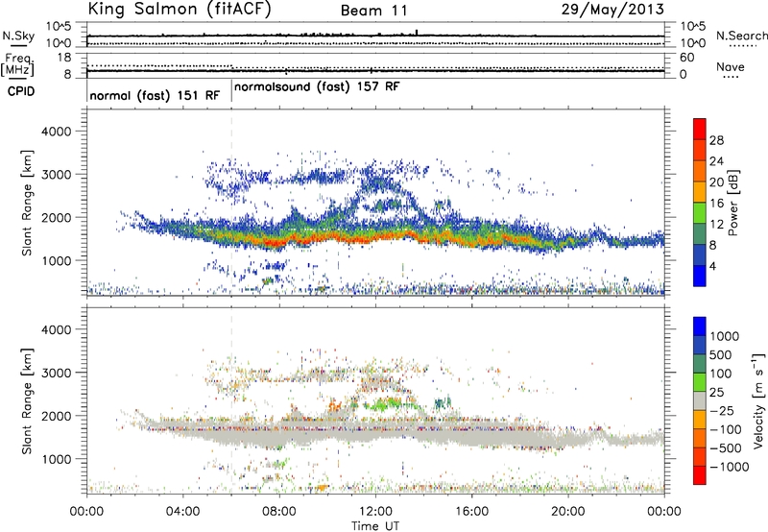Click the Beam 11 label
The height and width of the screenshot is (532, 768).
coord(374,11)
